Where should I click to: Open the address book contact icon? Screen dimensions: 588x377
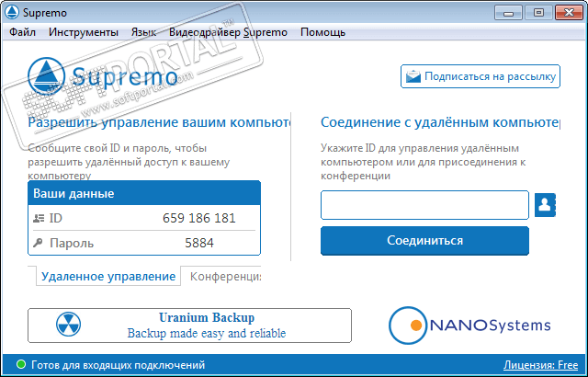point(545,205)
